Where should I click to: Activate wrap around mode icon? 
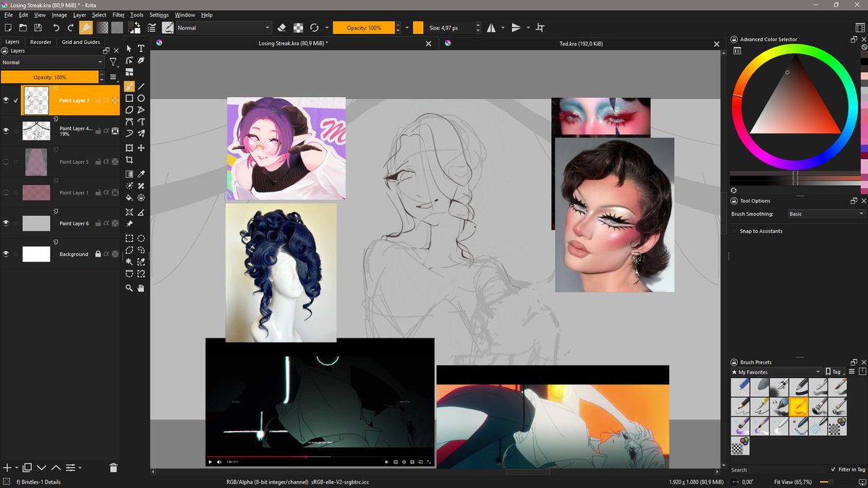[540, 27]
